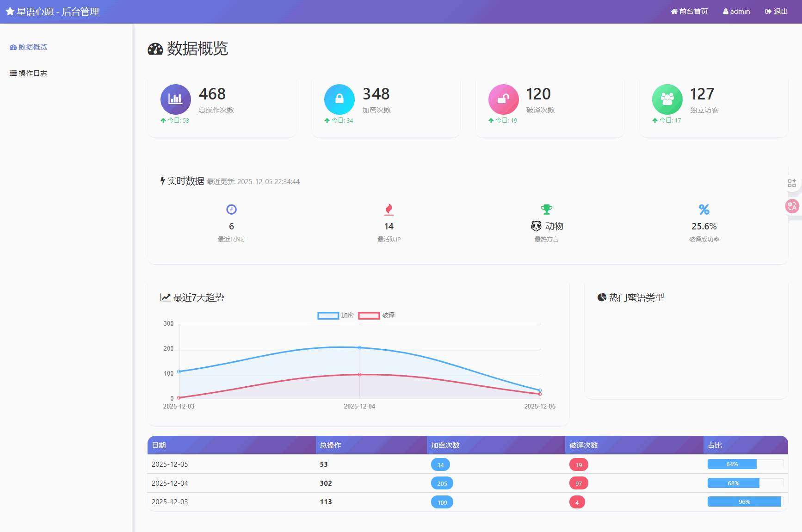Viewport: 802px width, 532px height.
Task: Click the grid apps floating icon
Action: tap(792, 183)
